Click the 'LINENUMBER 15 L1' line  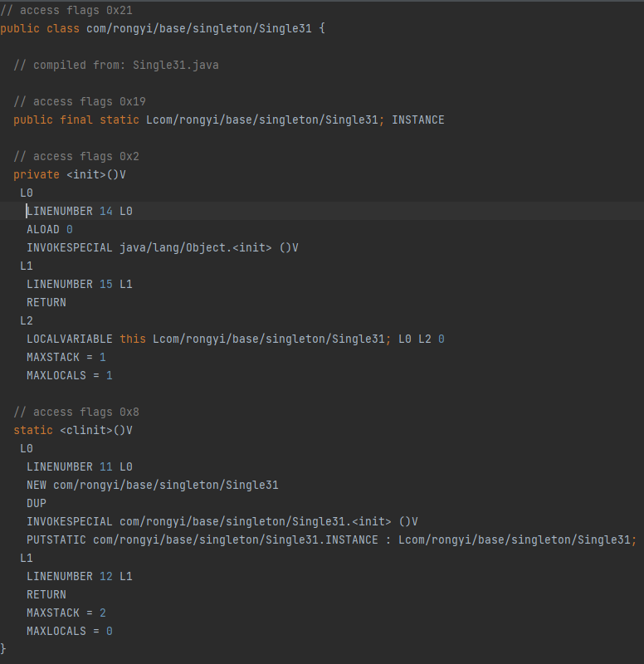(x=80, y=284)
